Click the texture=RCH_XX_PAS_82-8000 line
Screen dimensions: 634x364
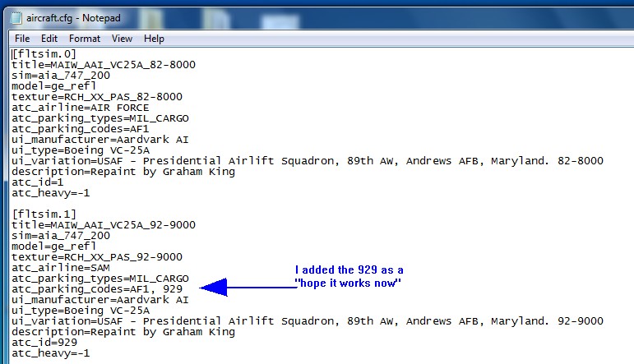point(97,97)
